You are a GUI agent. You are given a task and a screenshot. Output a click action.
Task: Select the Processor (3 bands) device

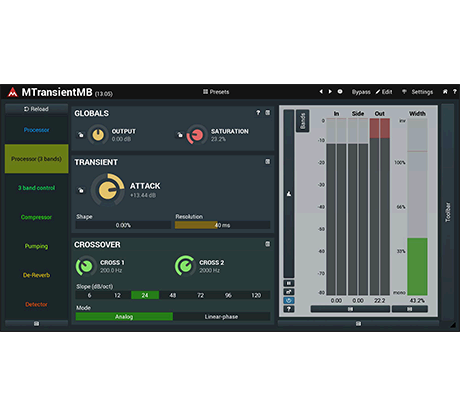coord(36,159)
